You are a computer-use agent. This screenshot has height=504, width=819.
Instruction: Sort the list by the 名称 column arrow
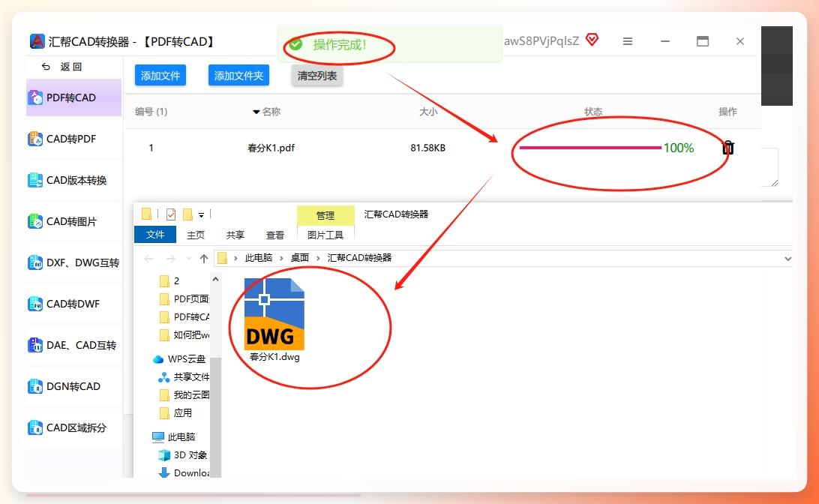tap(256, 112)
